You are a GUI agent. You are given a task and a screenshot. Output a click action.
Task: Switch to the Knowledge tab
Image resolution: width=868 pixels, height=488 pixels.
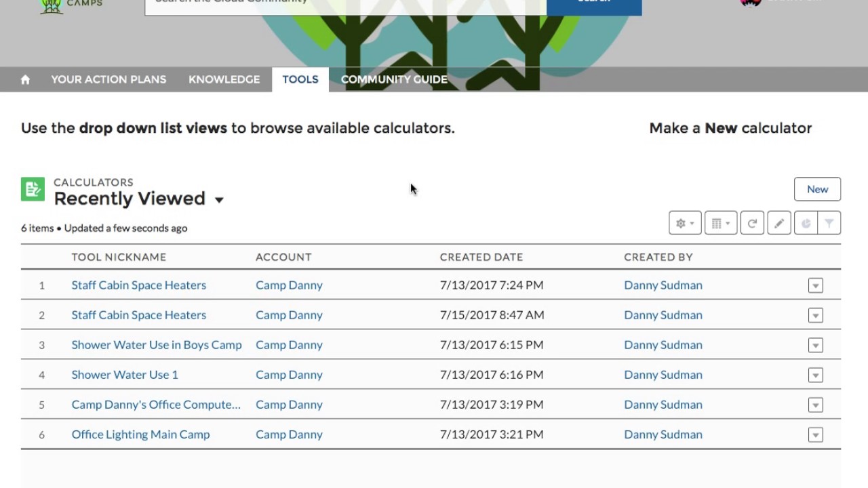pos(224,79)
